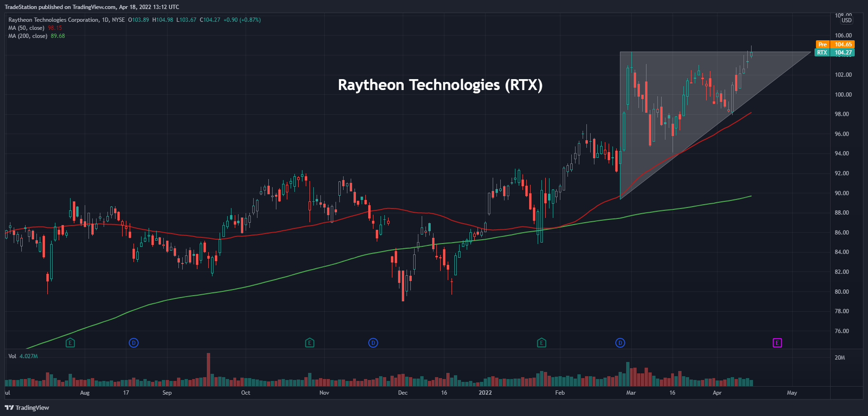Select the green earnings marker in late October
The width and height of the screenshot is (868, 416).
click(310, 343)
